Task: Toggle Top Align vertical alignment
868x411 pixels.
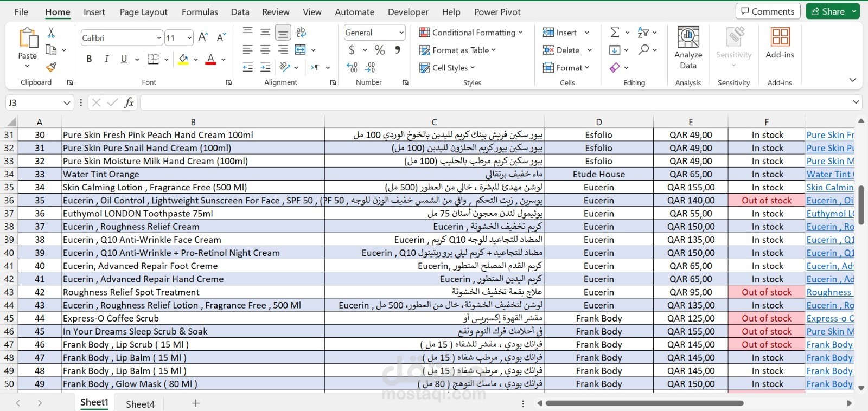Action: point(248,32)
